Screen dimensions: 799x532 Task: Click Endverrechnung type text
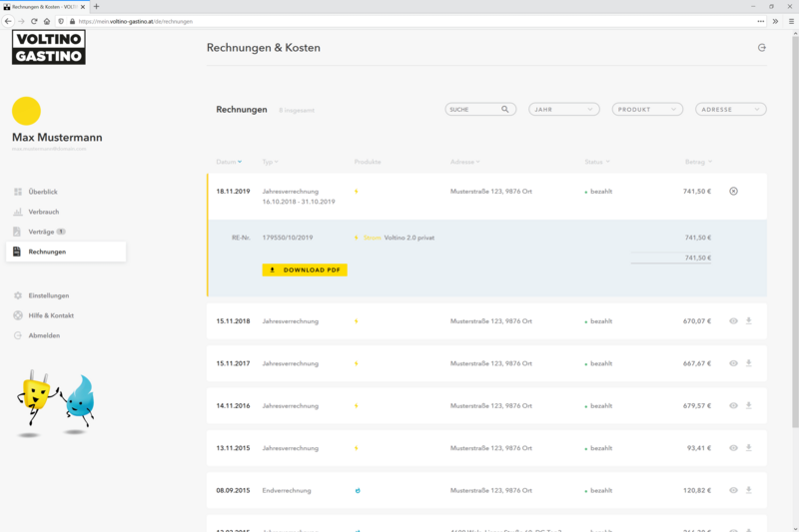287,491
